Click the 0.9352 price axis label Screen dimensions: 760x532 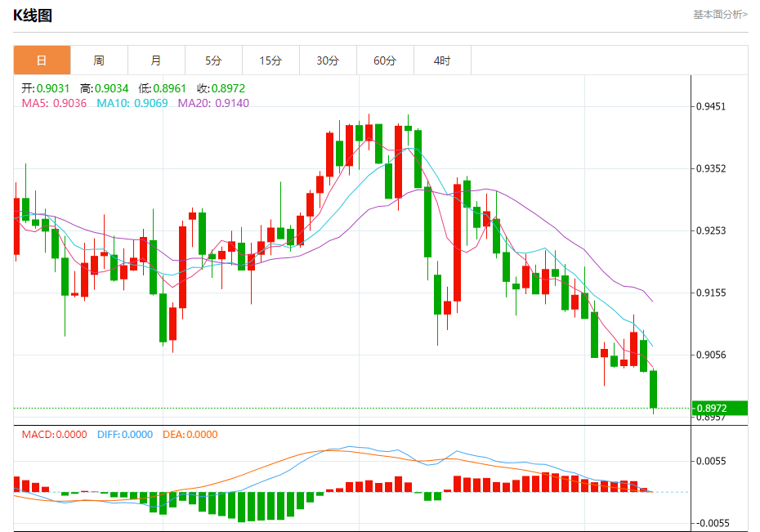click(711, 168)
